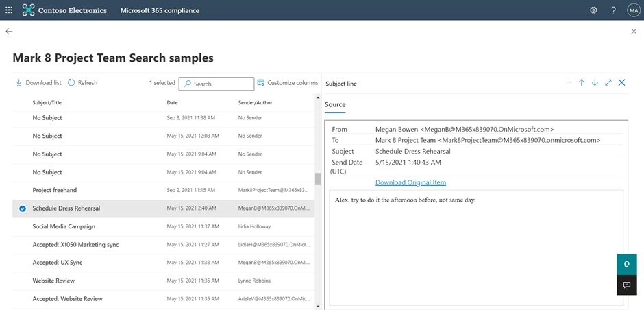Go to previous item with up arrow
This screenshot has width=644, height=310.
(x=581, y=82)
